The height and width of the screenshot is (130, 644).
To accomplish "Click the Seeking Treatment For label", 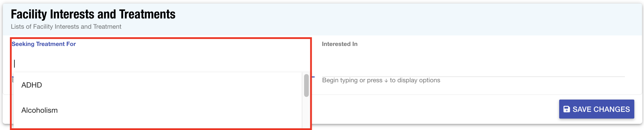I will pos(44,44).
